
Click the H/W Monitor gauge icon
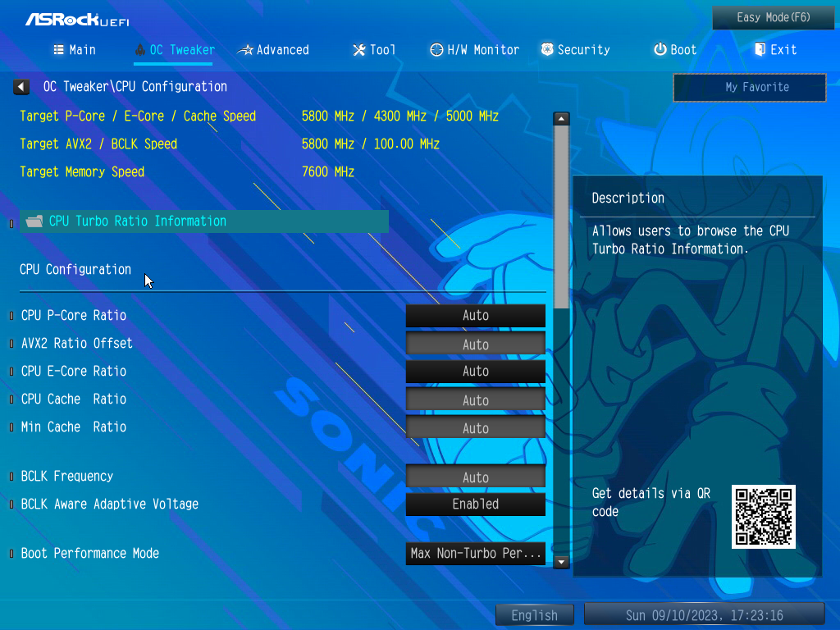pos(436,50)
